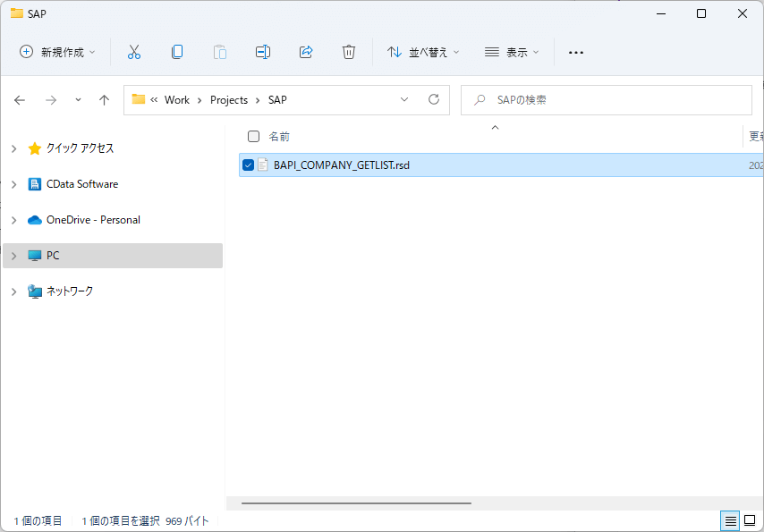Toggle the select-all checkbox in header
Viewport: 764px width, 532px height.
click(253, 137)
